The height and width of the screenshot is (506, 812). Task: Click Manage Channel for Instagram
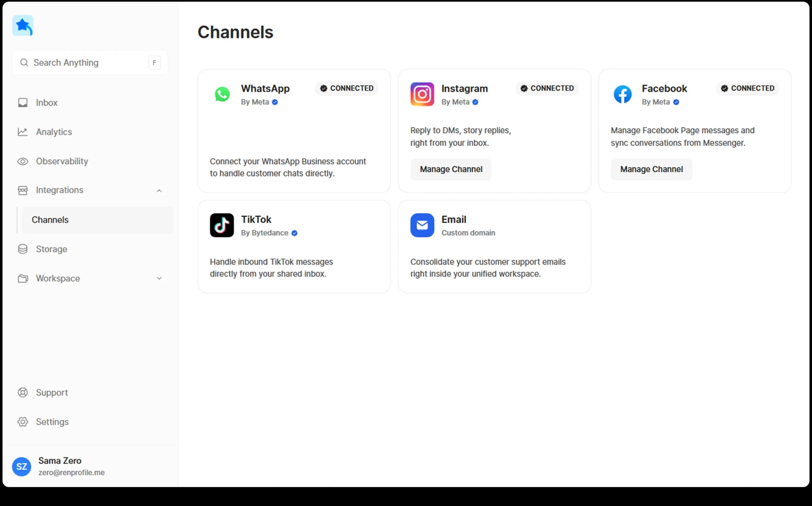click(451, 169)
